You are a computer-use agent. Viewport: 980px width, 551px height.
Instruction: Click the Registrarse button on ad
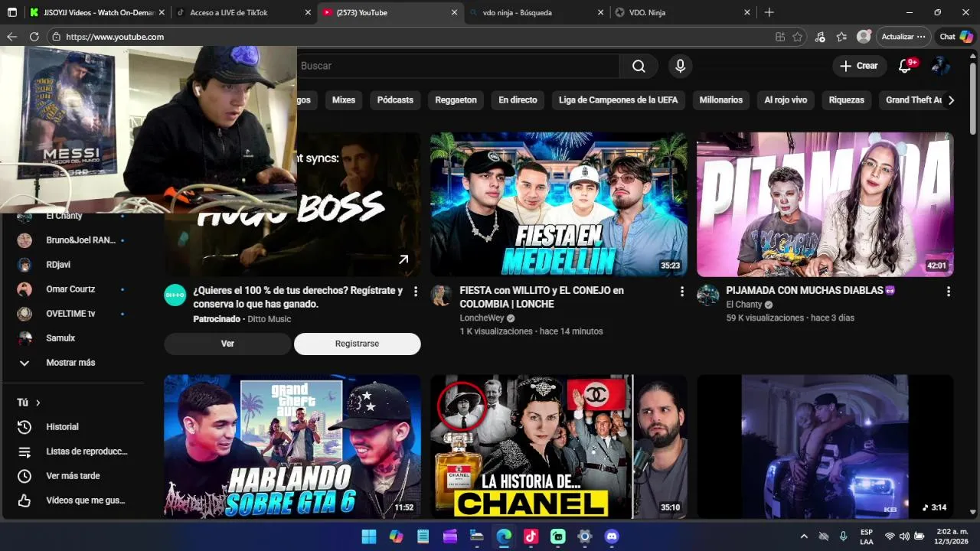coord(357,344)
